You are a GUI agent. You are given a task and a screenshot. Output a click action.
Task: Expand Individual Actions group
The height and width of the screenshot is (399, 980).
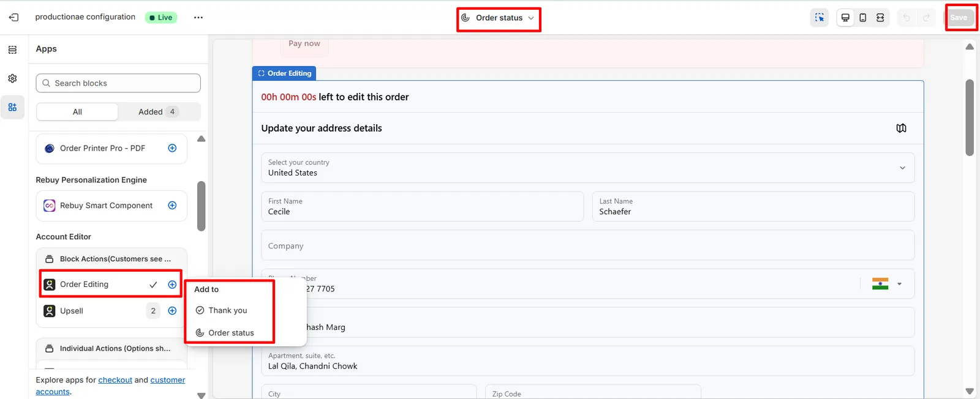111,348
